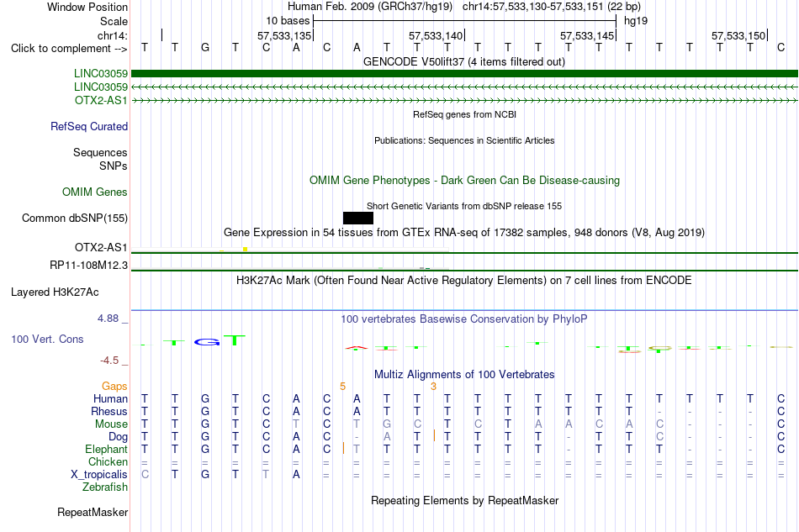The image size is (799, 532).
Task: Click the 'Human Feb. 2009 (GRCh37/hg19)' header text
Action: pos(370,7)
